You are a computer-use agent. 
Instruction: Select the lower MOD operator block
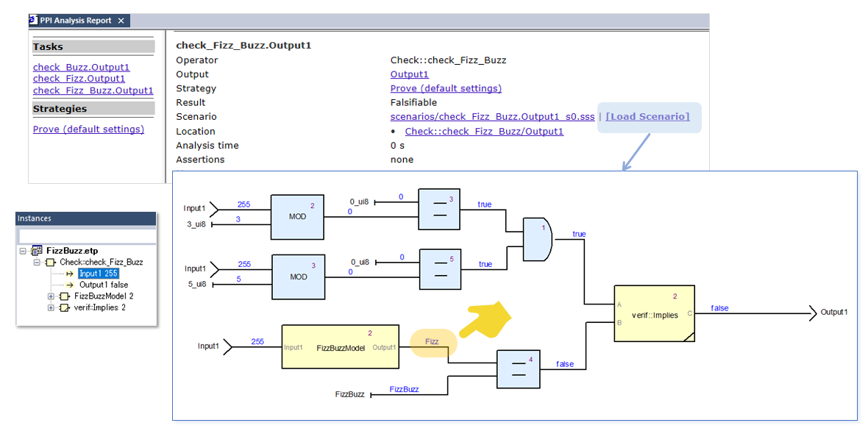pos(298,277)
